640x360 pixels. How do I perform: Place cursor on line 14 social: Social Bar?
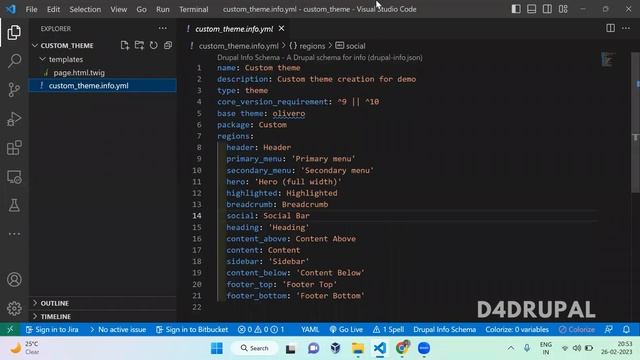[268, 216]
